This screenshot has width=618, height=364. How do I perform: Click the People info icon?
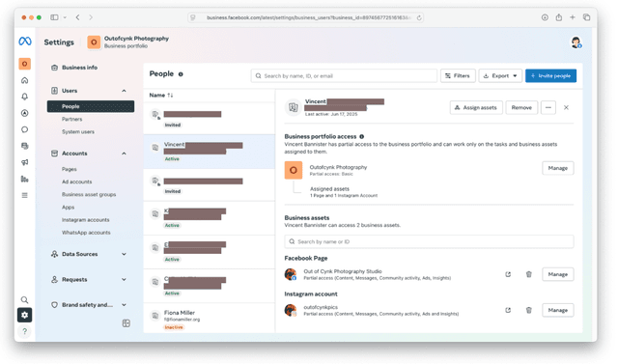click(x=181, y=74)
